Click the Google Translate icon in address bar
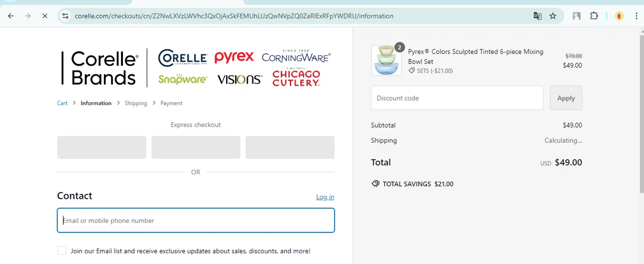The height and width of the screenshot is (264, 644). click(x=537, y=16)
